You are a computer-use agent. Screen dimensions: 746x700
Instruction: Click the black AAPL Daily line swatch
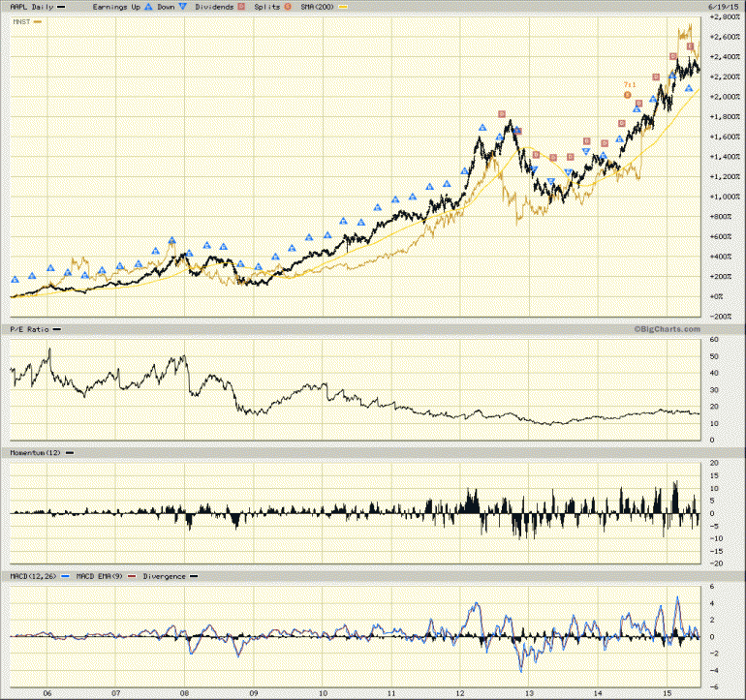[61, 7]
